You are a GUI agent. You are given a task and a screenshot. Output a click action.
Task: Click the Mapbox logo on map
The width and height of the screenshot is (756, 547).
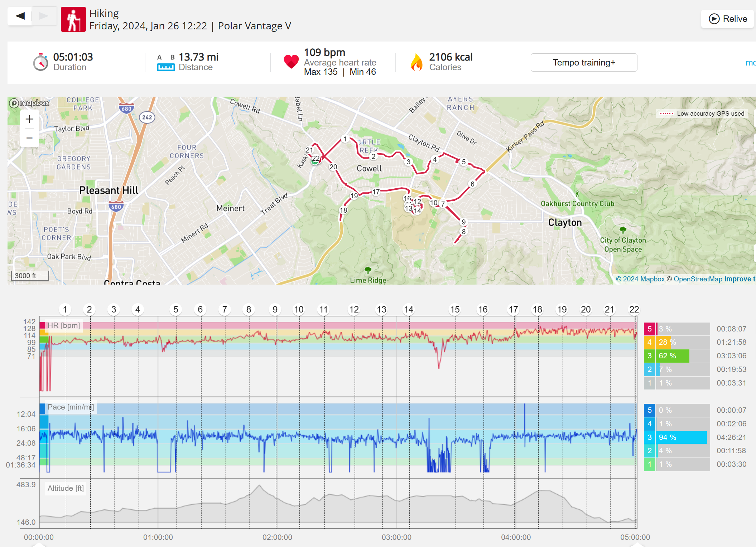(29, 103)
